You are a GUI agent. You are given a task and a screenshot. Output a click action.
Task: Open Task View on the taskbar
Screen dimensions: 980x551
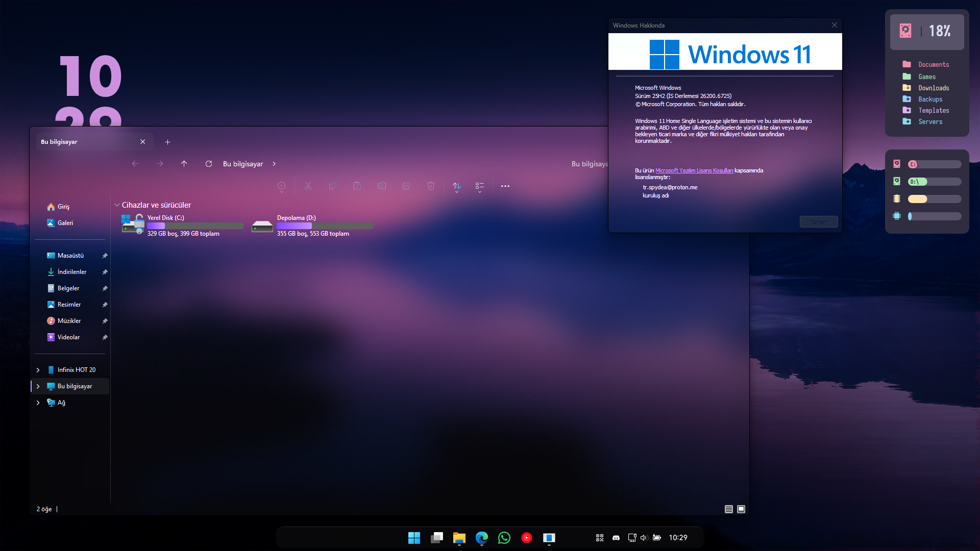[x=436, y=538]
